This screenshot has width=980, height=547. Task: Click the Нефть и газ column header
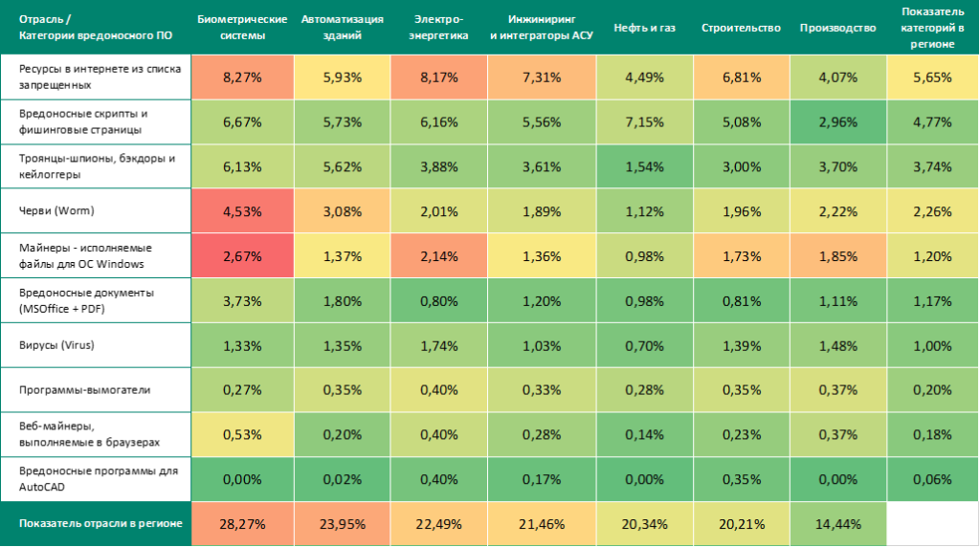pos(644,28)
